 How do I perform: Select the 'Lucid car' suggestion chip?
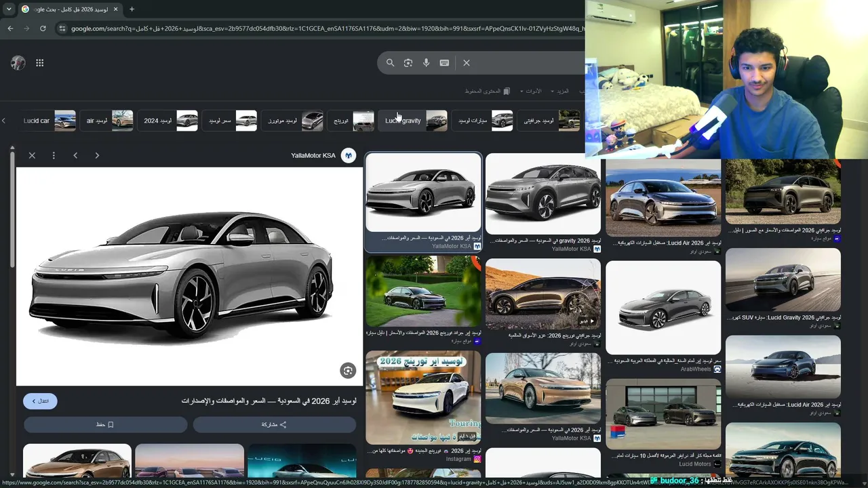[50, 121]
